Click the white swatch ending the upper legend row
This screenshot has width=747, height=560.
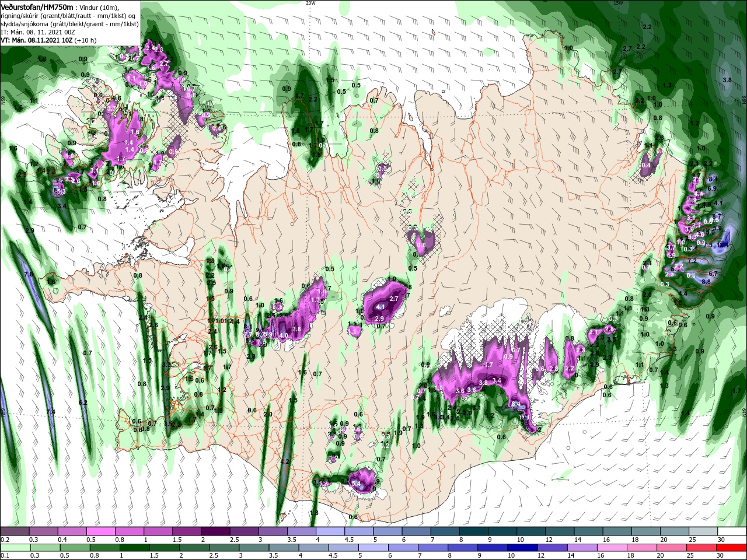coord(732,531)
